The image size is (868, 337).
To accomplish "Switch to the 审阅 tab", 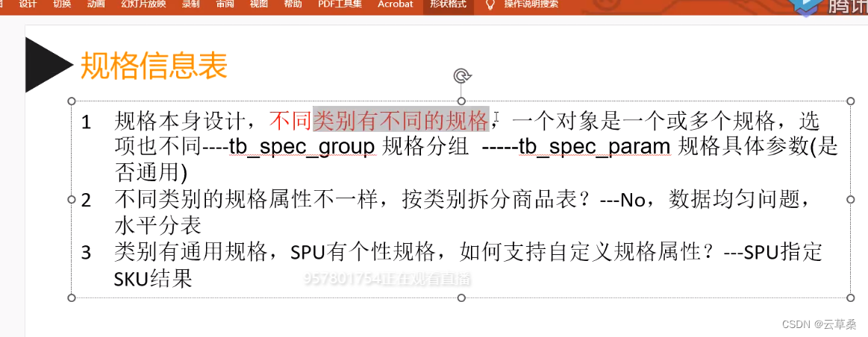I will tap(225, 4).
